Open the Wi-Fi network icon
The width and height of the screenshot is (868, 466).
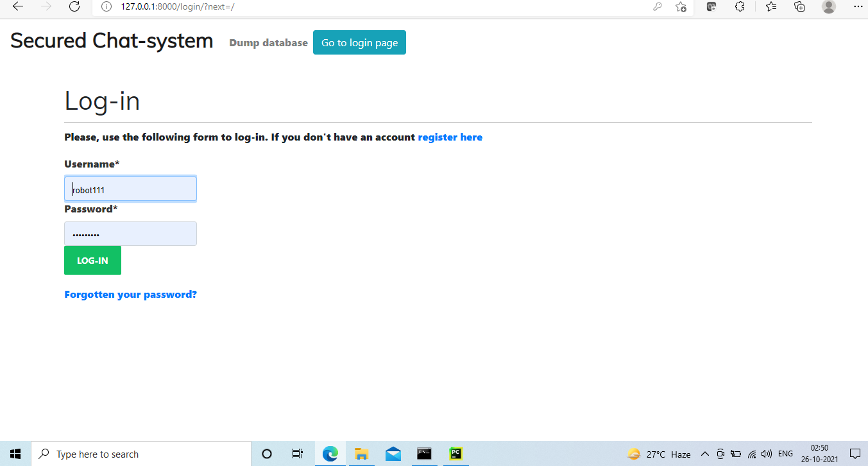(x=752, y=454)
